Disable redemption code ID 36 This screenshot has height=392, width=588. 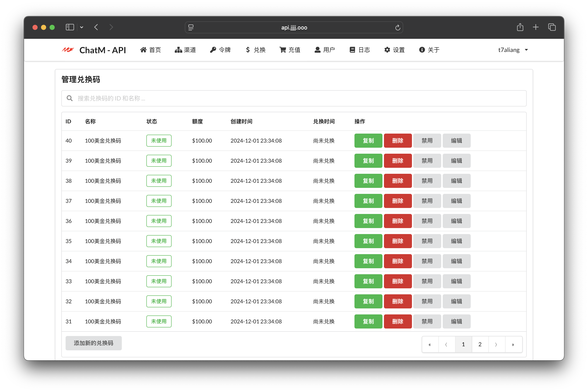tap(427, 221)
